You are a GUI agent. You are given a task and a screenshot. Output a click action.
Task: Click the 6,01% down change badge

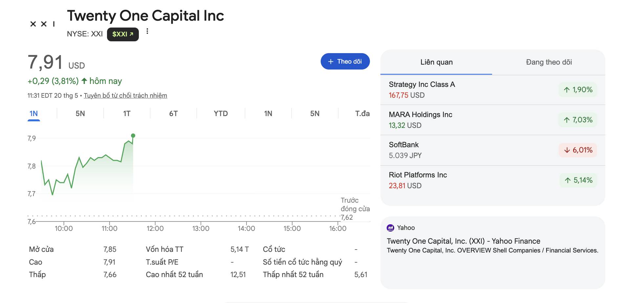[x=578, y=150]
